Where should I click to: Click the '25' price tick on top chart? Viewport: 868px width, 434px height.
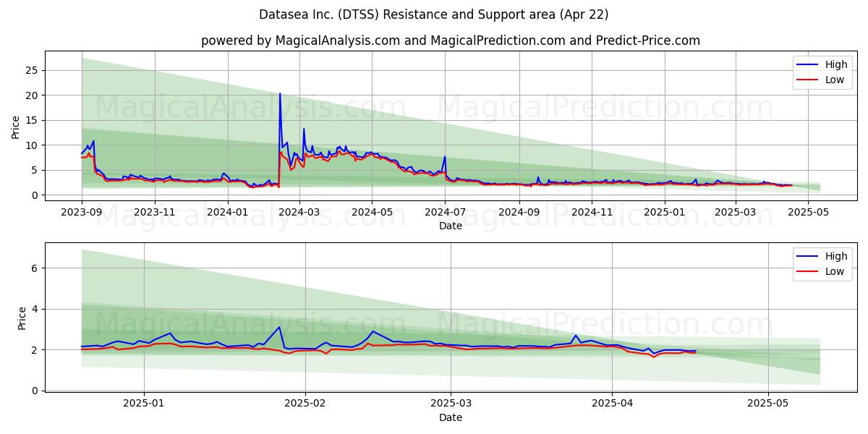(x=33, y=70)
